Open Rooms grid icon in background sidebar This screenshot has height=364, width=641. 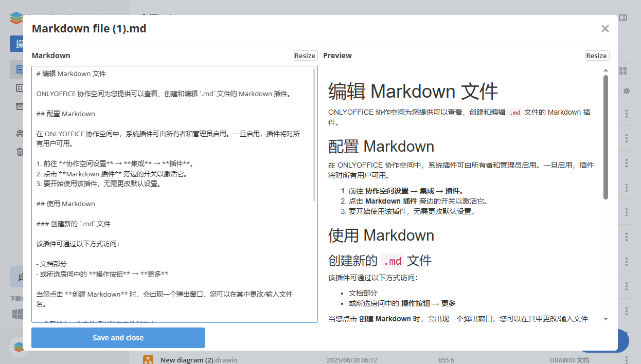(20, 88)
